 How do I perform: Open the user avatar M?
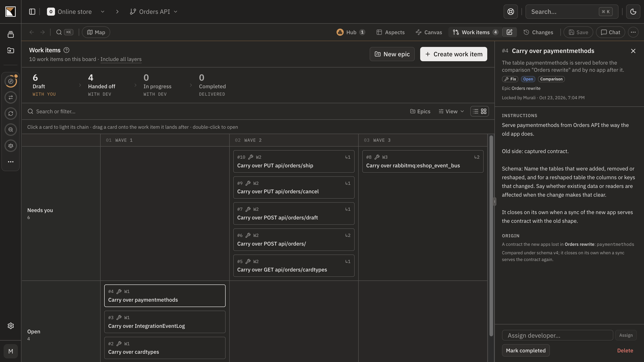point(11,351)
